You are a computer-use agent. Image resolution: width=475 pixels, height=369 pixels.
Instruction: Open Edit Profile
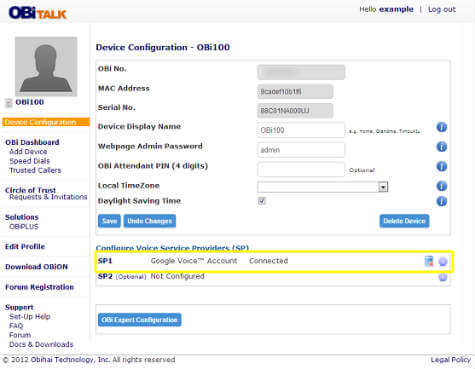pos(25,247)
